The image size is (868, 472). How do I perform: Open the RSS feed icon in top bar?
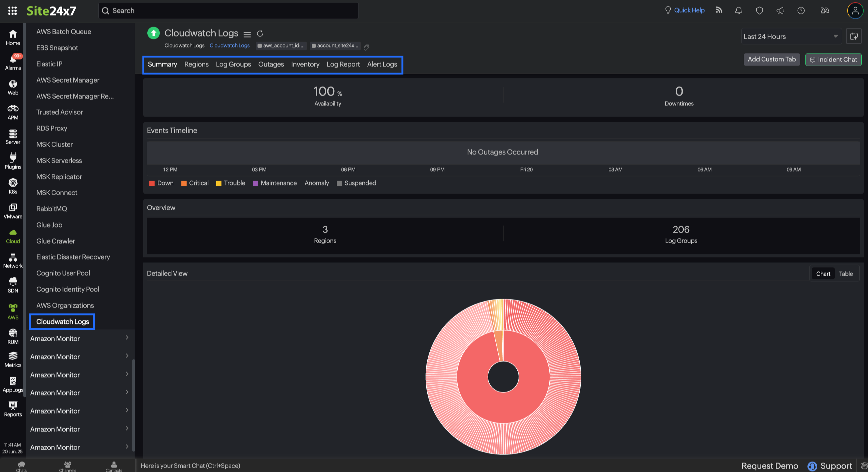pos(719,10)
